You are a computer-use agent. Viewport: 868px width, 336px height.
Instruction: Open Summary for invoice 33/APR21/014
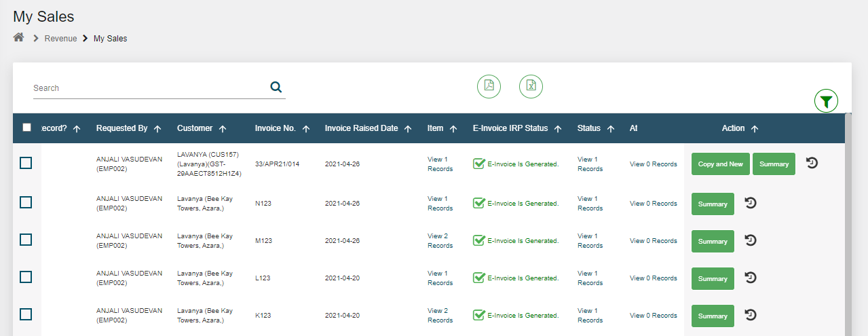774,164
